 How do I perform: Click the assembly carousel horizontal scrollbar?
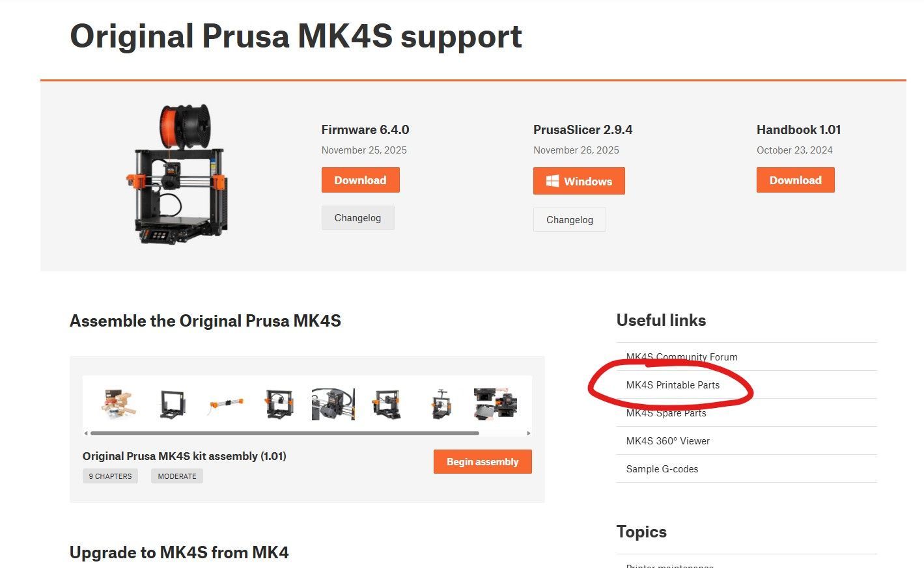pos(285,433)
